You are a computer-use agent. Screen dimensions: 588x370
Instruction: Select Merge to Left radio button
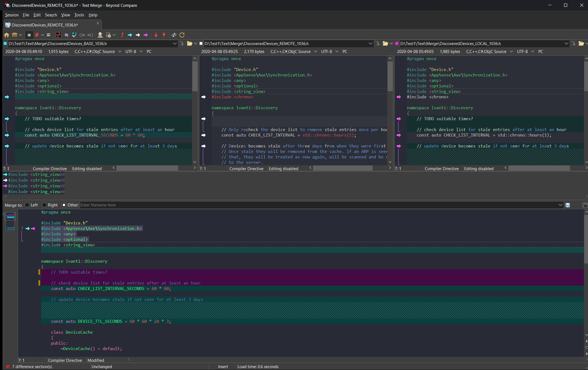coord(27,205)
